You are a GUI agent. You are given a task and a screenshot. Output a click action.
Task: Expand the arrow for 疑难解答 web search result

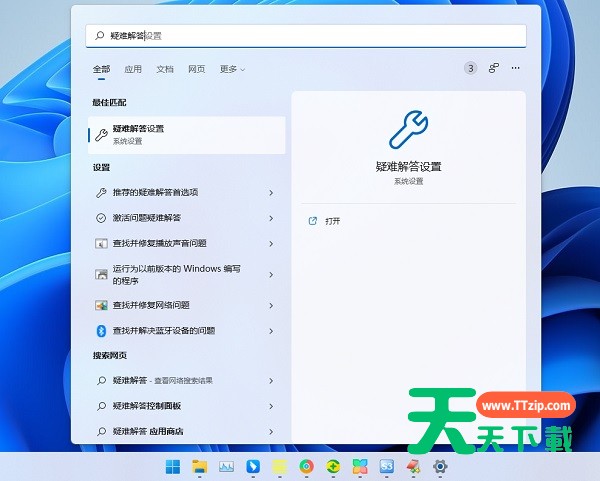point(271,381)
